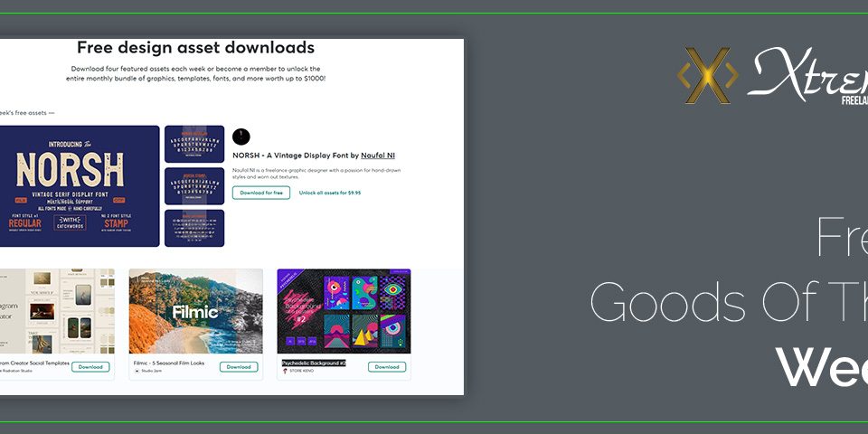Screen dimensions: 868x434
Task: Open the Filmic beach preview image
Action: pyautogui.click(x=196, y=311)
